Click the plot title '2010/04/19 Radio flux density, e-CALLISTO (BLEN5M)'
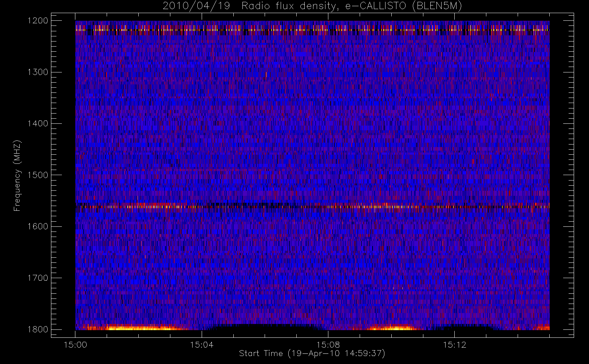The image size is (589, 364). pyautogui.click(x=312, y=6)
